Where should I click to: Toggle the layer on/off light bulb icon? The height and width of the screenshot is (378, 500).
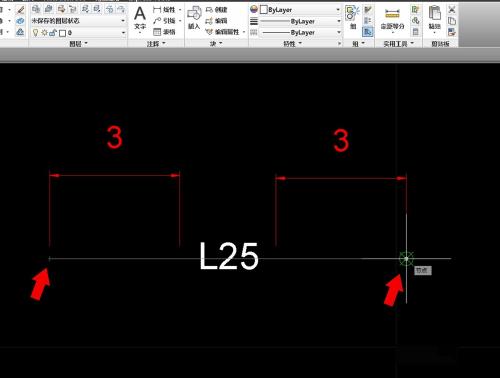point(35,33)
